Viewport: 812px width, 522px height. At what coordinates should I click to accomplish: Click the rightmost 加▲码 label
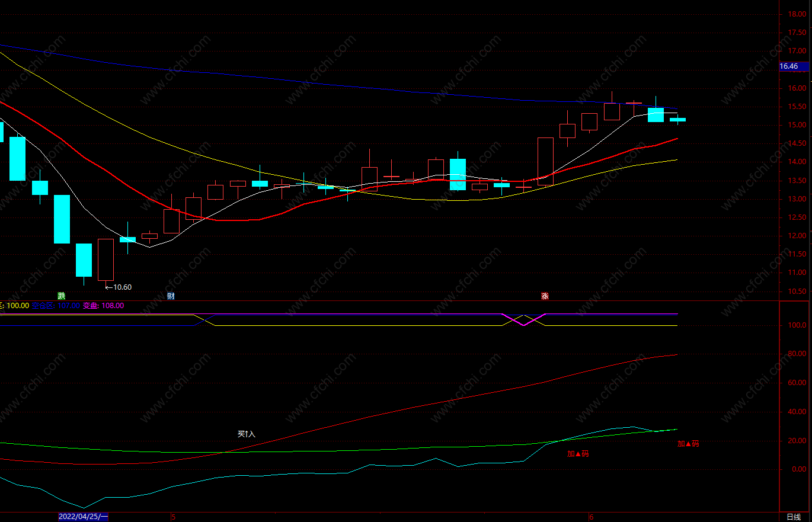coord(688,443)
